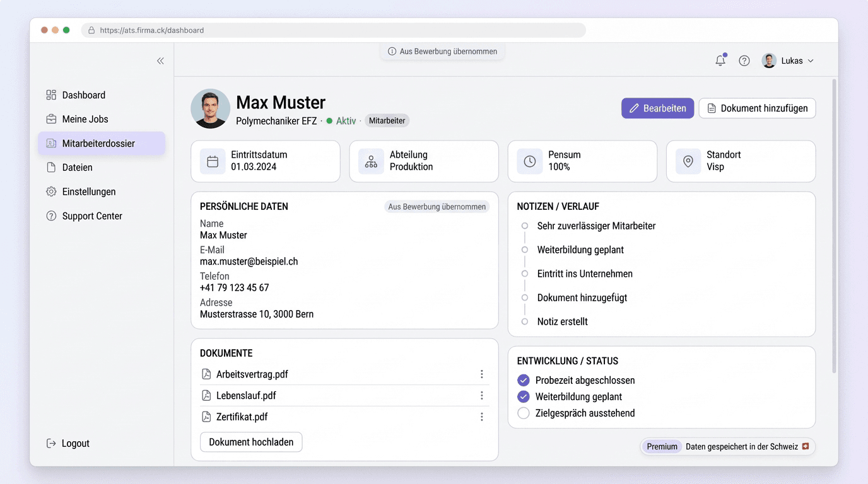
Task: Collapse the sidebar with double chevron
Action: point(160,60)
